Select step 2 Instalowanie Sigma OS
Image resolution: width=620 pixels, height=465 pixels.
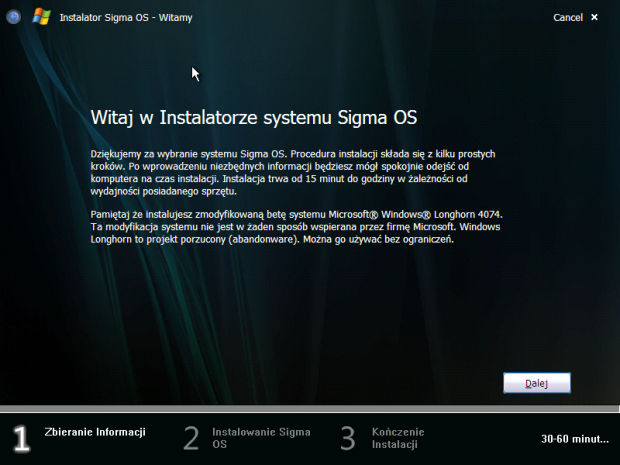point(247,438)
